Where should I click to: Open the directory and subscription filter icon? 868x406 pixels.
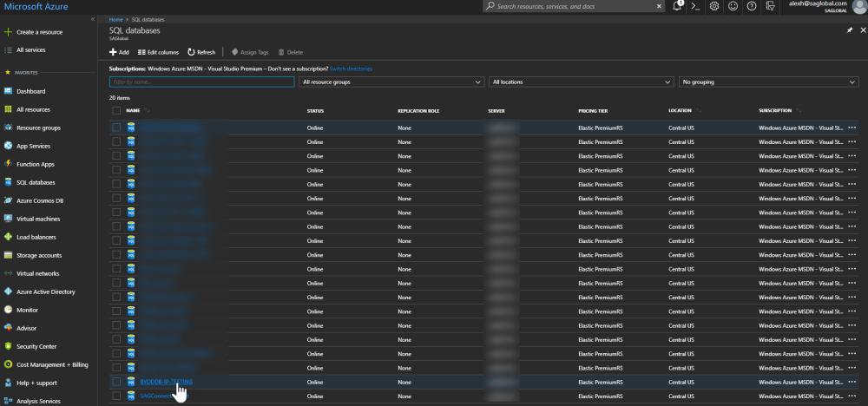click(769, 6)
